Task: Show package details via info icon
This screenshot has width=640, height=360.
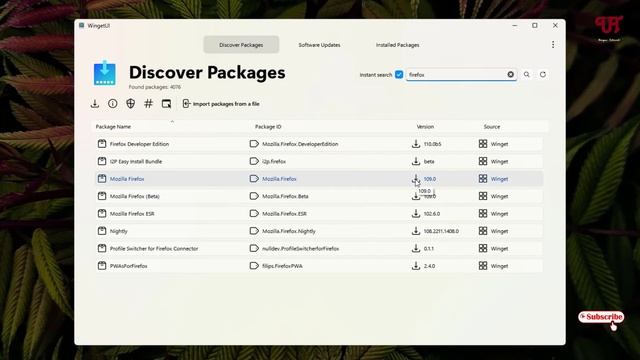Action: [x=113, y=104]
